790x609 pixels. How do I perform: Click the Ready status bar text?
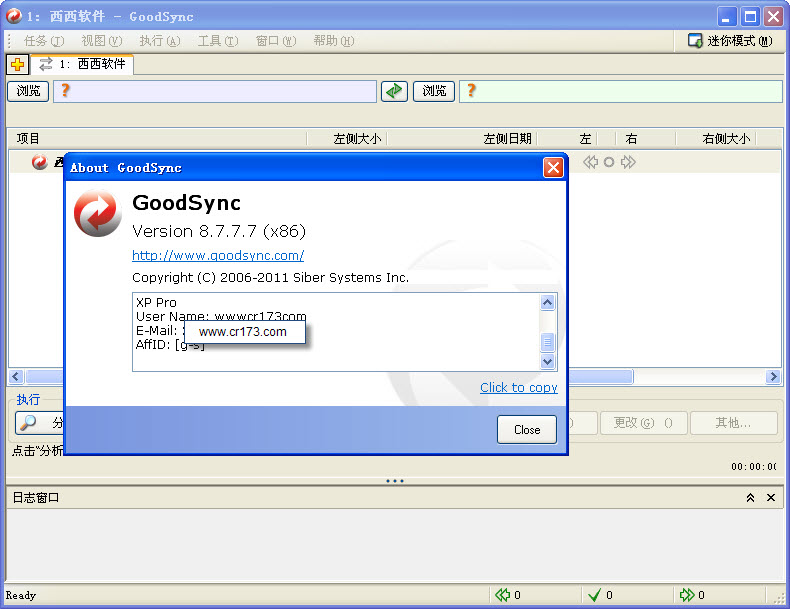tap(21, 595)
